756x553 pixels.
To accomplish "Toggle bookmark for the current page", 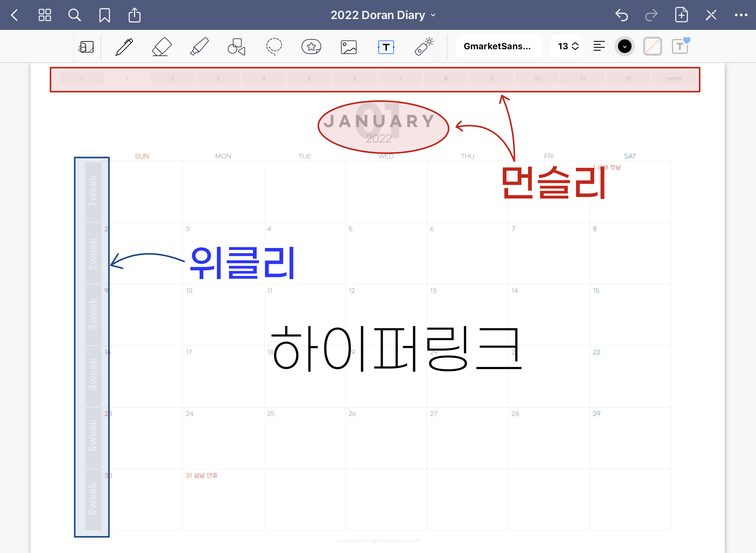I will [x=104, y=15].
